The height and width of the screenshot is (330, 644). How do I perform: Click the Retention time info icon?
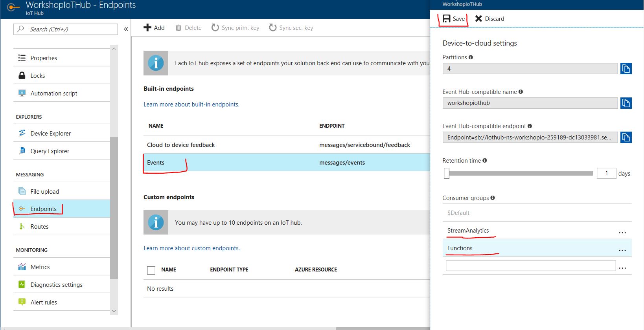pos(484,161)
